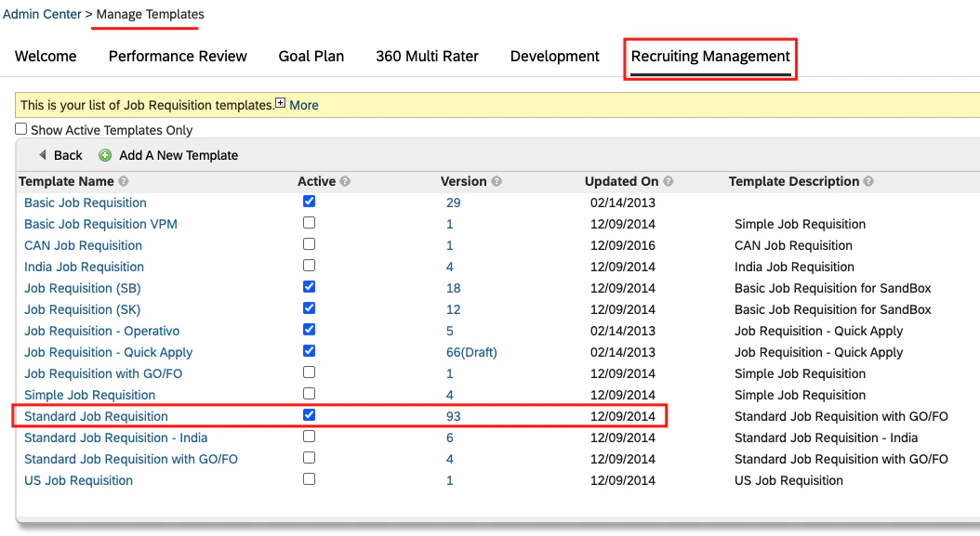Open the Goal Plan tab
Image resolution: width=980 pixels, height=536 pixels.
click(311, 56)
